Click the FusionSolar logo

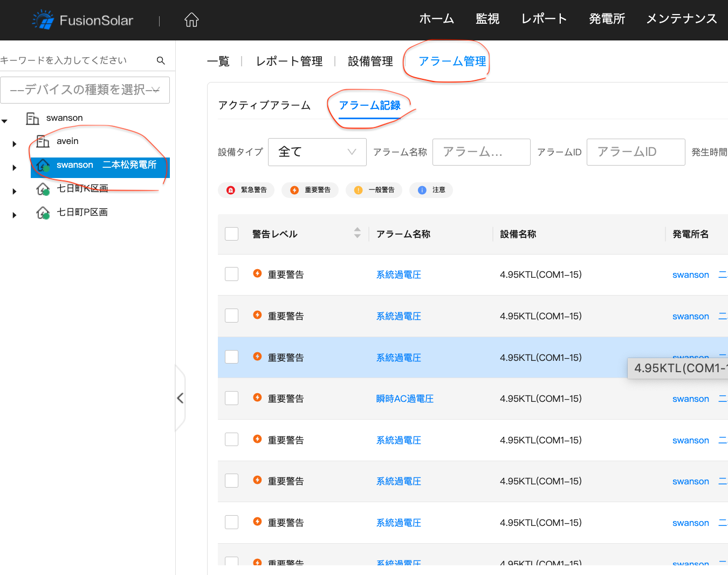click(x=83, y=20)
